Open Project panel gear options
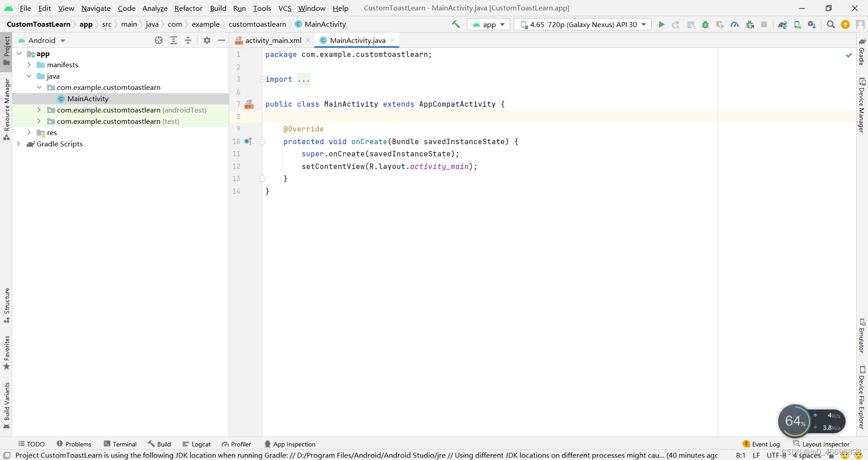 [x=207, y=40]
